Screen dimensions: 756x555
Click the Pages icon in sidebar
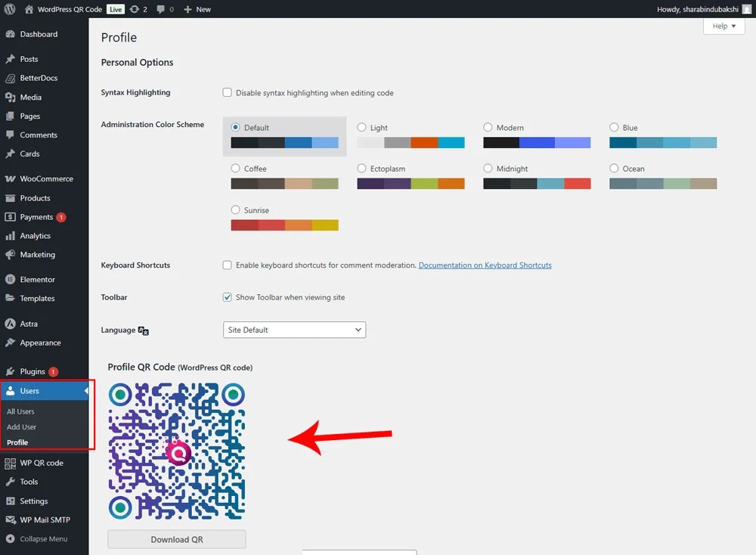pyautogui.click(x=10, y=116)
